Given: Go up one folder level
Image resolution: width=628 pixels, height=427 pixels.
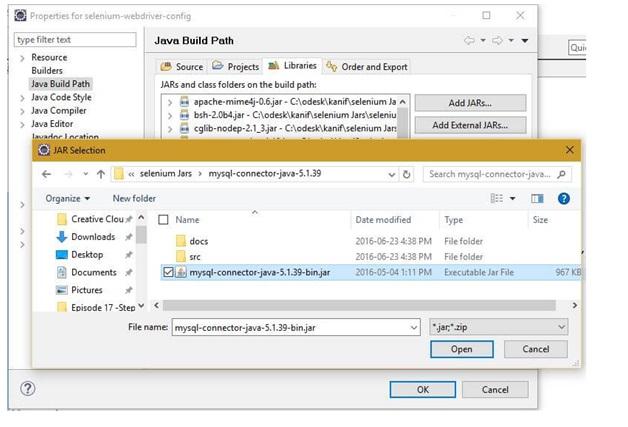Looking at the screenshot, I should click(x=101, y=174).
